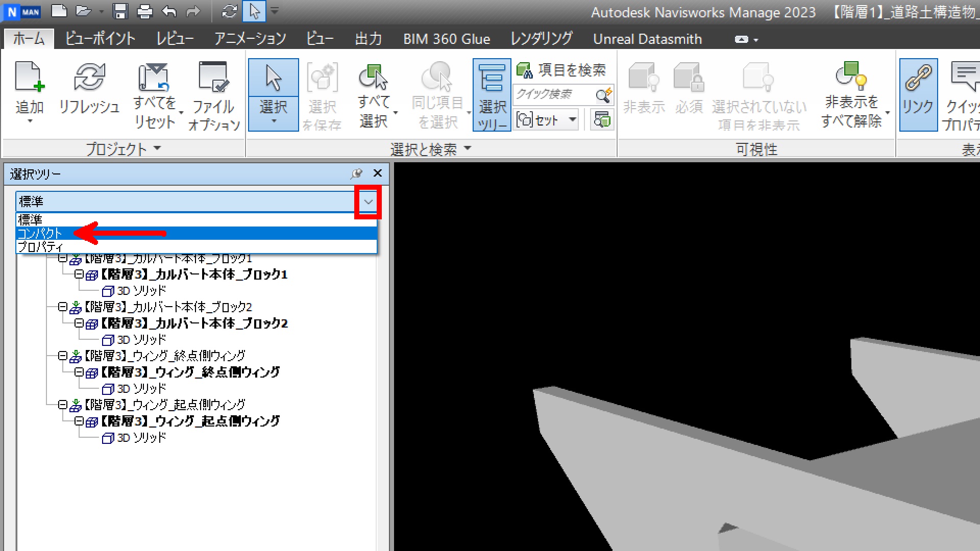Switch to the ビュー tab
980x551 pixels.
(320, 39)
